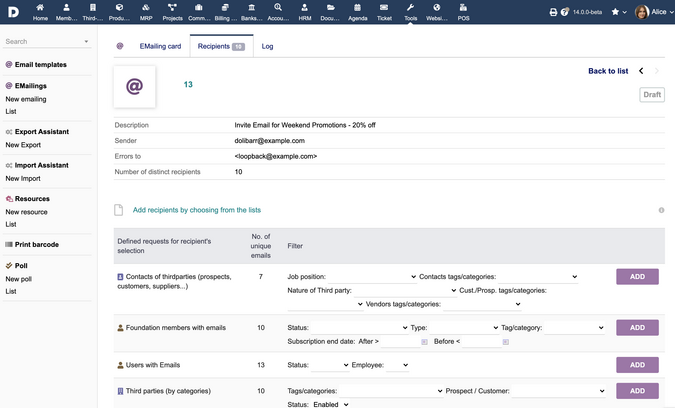This screenshot has height=408, width=675.
Task: Open the Ticket module icon
Action: [384, 7]
